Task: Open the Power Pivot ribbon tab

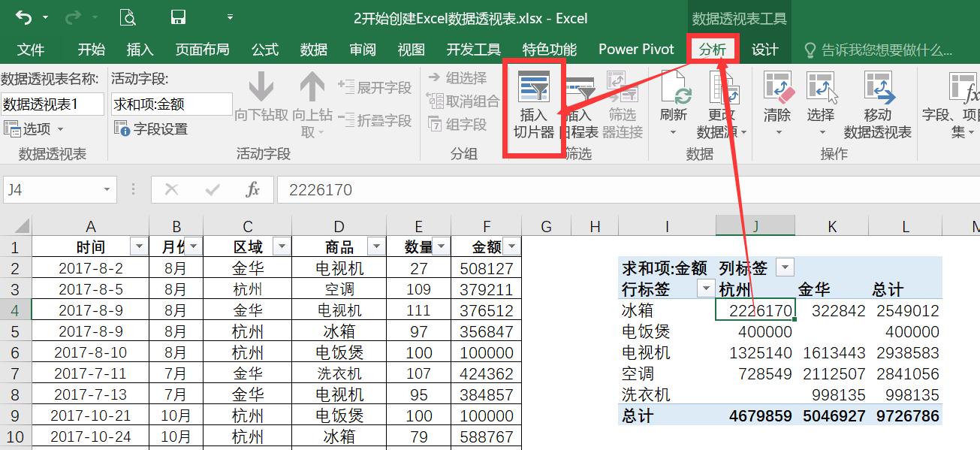Action: [635, 48]
